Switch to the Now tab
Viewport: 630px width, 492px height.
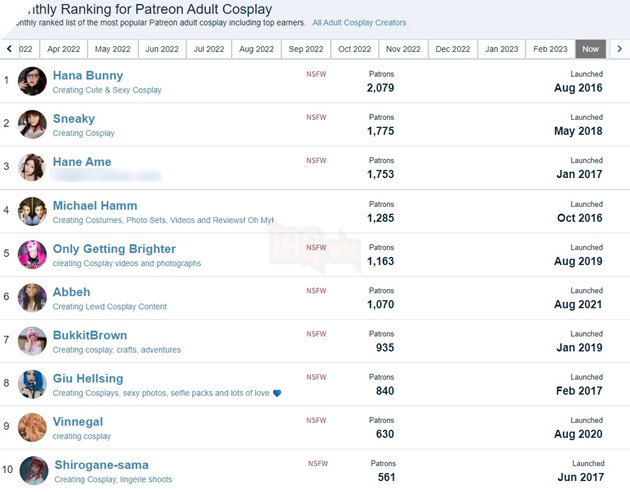pyautogui.click(x=590, y=49)
